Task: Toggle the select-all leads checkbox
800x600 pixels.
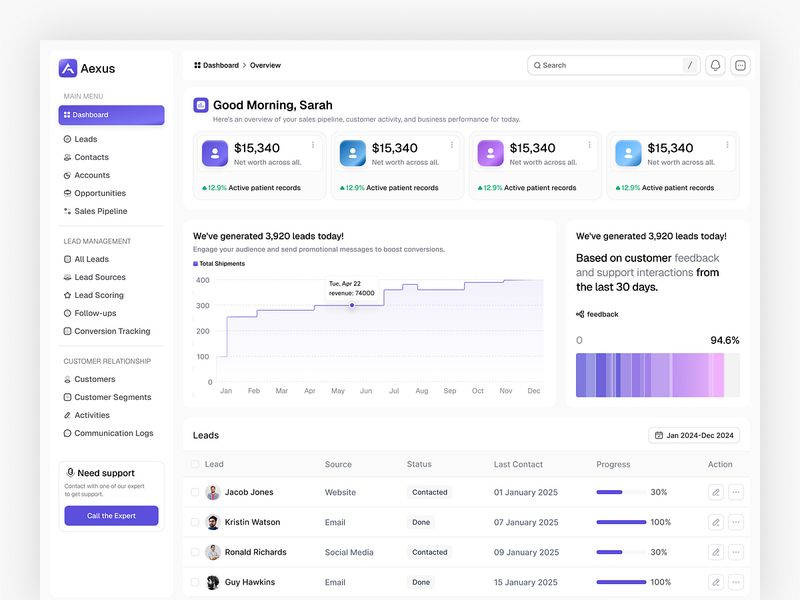Action: pos(195,464)
